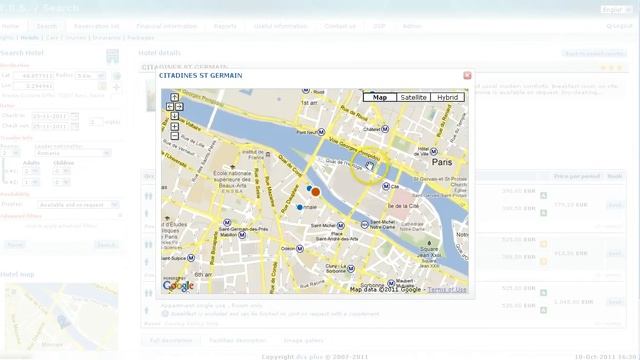Click the Check in date field
640x360 pixels.
[52, 116]
